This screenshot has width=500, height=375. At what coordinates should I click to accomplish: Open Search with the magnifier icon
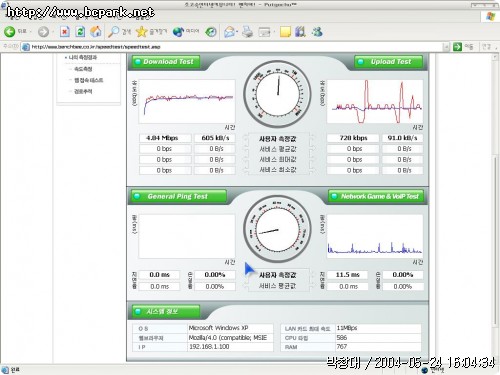click(x=113, y=32)
